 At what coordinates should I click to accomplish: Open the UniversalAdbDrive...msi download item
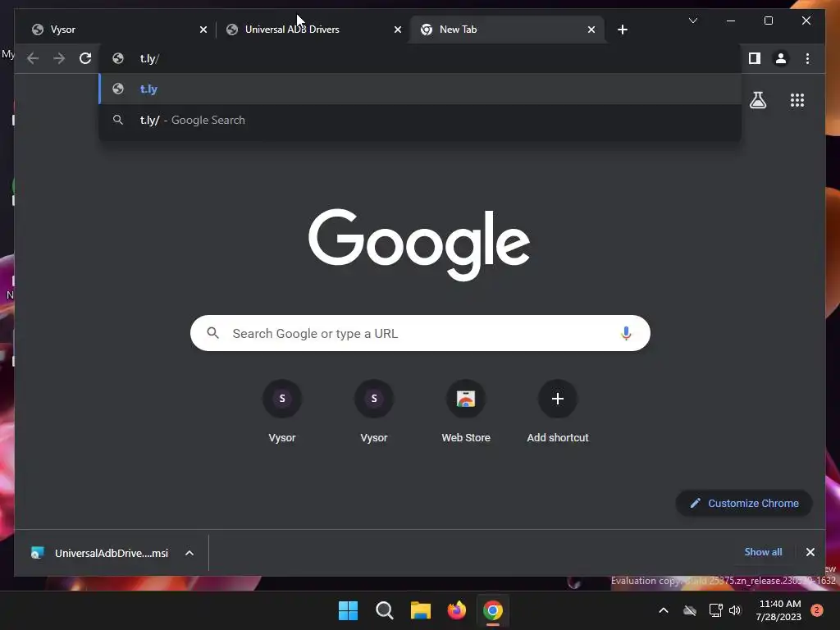(x=101, y=553)
